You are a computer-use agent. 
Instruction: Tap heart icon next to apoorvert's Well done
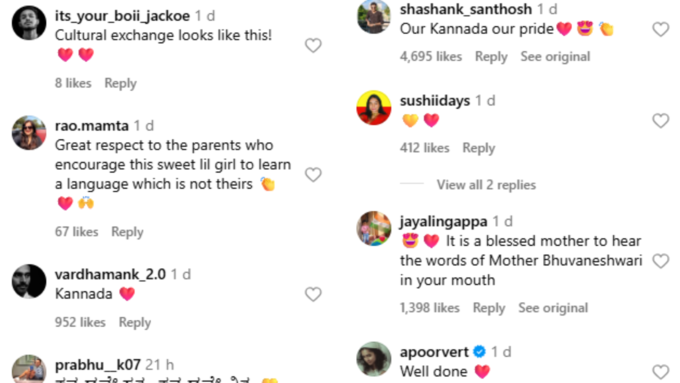(660, 372)
